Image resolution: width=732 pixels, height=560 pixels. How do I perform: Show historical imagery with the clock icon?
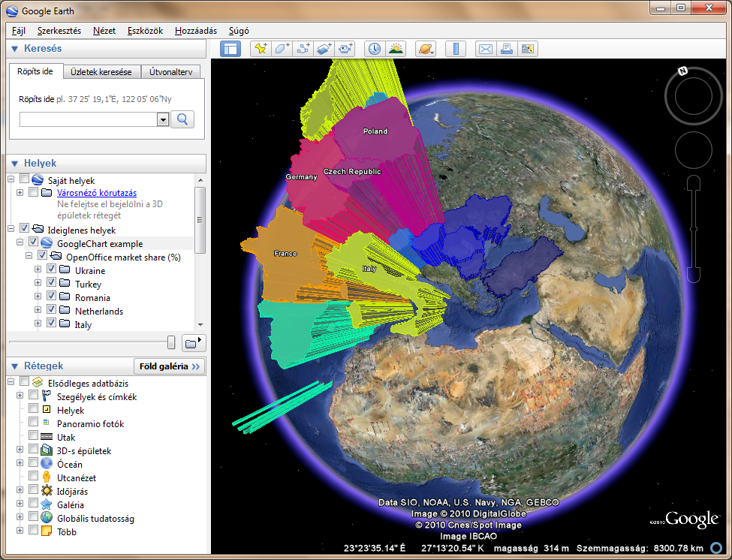pyautogui.click(x=375, y=49)
